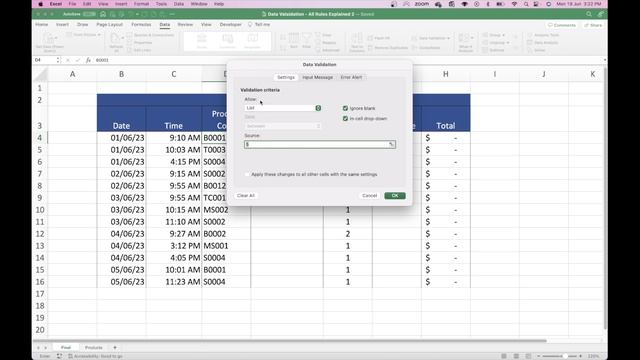Image resolution: width=640 pixels, height=360 pixels.
Task: Open the Developer ribbon tab
Action: [x=230, y=24]
